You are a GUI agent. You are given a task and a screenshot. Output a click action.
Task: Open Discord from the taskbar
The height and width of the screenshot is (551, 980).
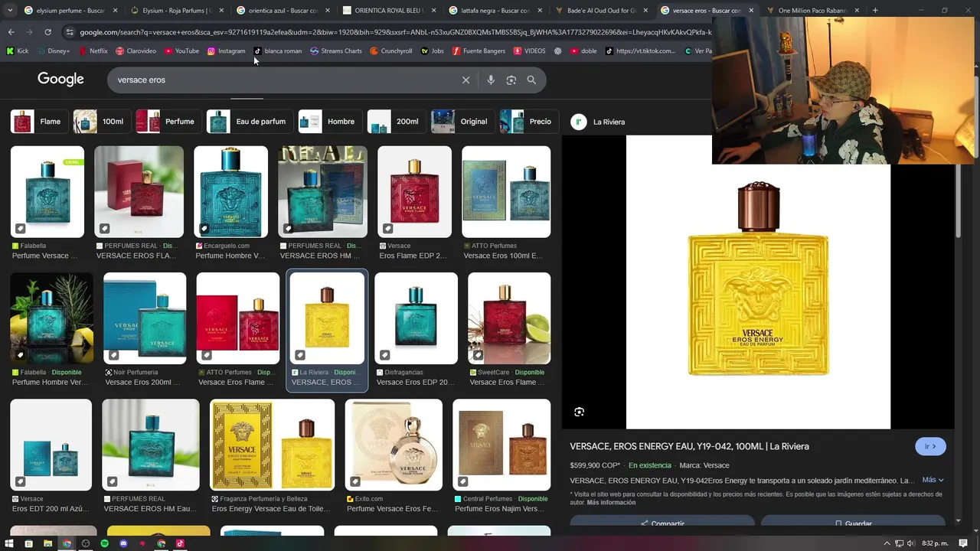point(123,543)
